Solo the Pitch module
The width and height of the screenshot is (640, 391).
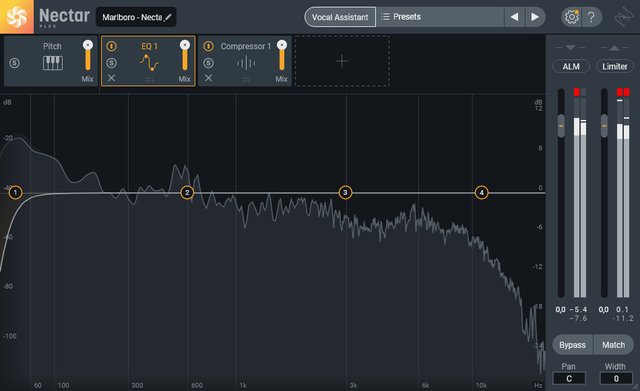pos(15,63)
